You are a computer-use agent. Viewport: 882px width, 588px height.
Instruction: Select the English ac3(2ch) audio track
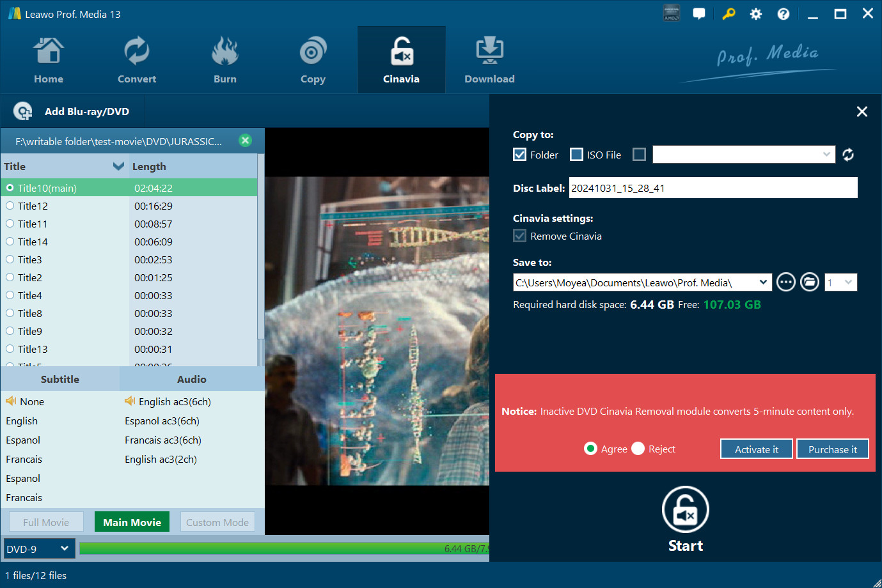pos(161,459)
